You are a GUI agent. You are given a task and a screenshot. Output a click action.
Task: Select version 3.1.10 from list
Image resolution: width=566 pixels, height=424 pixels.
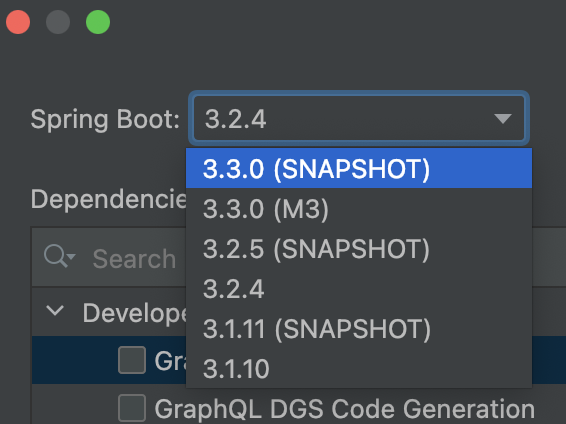click(x=359, y=368)
